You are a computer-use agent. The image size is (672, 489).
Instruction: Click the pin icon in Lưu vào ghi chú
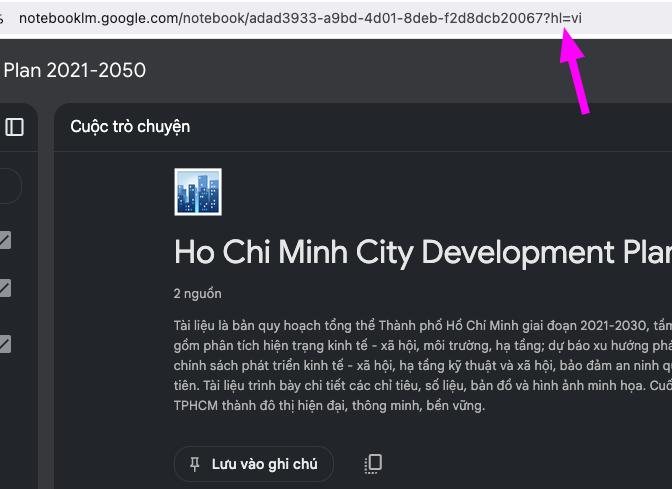pos(194,464)
